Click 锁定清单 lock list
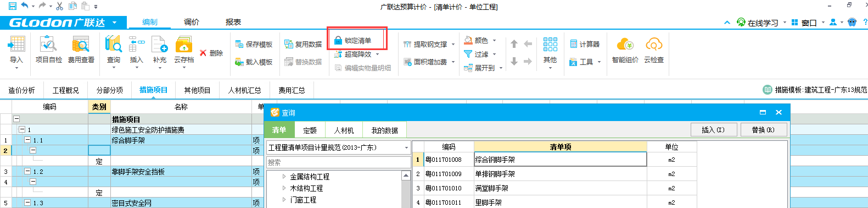The height and width of the screenshot is (208, 868). coord(353,41)
